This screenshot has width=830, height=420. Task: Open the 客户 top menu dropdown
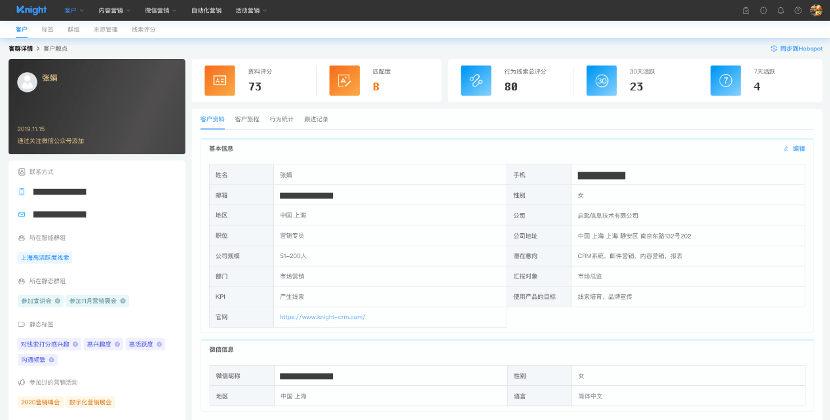pyautogui.click(x=74, y=11)
